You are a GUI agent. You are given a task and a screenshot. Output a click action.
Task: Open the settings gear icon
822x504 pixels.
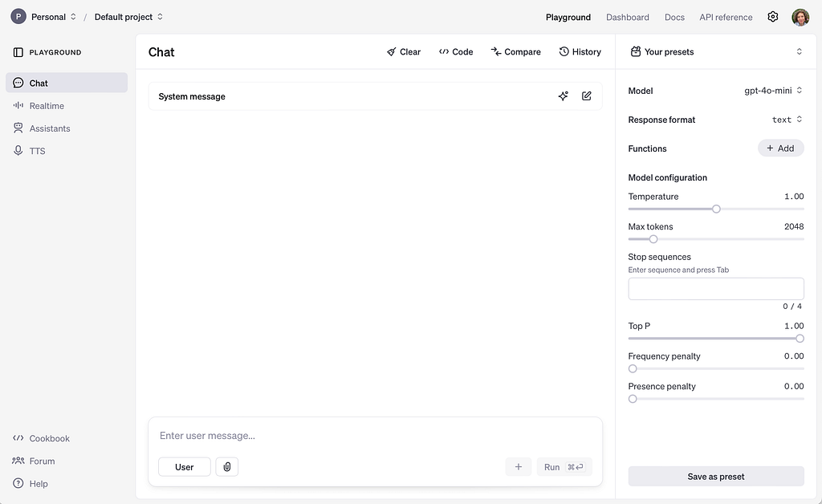tap(773, 17)
